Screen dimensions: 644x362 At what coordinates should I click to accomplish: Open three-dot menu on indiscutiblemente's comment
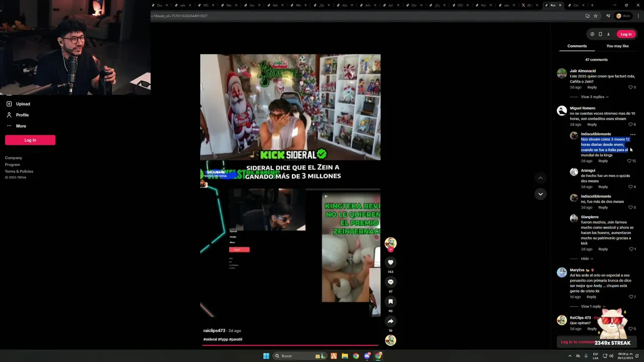(633, 134)
